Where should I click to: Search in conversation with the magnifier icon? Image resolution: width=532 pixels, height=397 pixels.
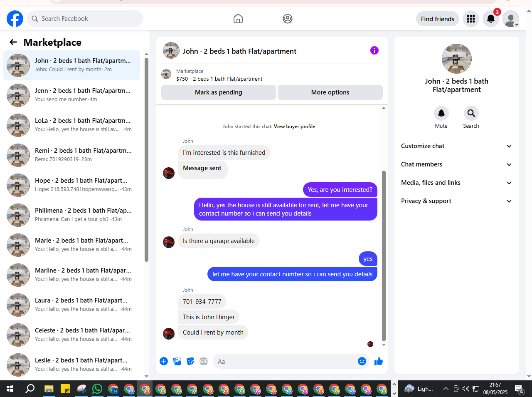click(x=471, y=113)
